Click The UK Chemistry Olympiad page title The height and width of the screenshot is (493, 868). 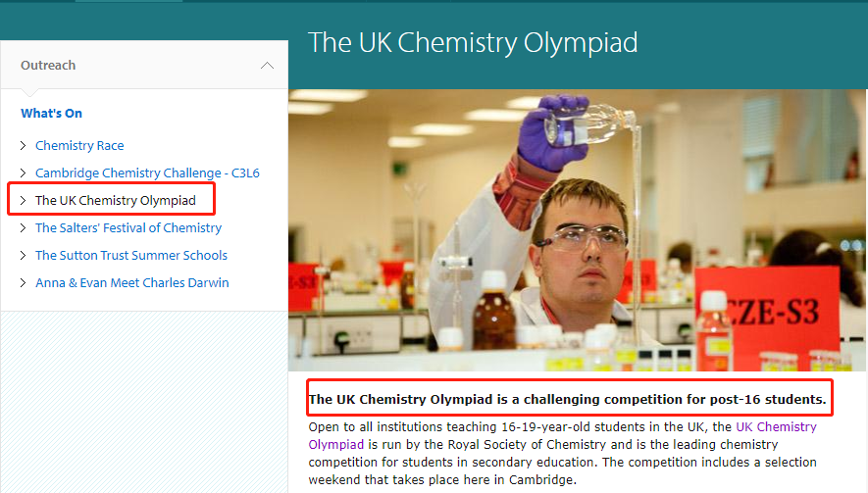click(x=473, y=43)
